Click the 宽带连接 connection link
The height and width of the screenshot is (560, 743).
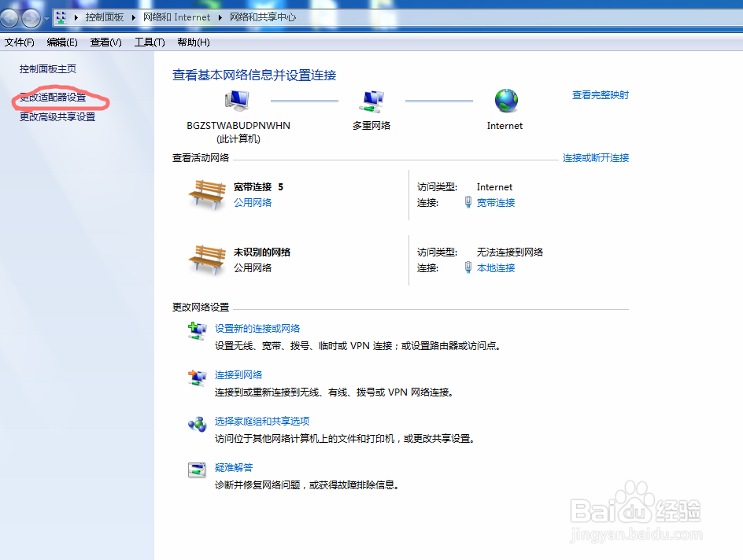(495, 202)
